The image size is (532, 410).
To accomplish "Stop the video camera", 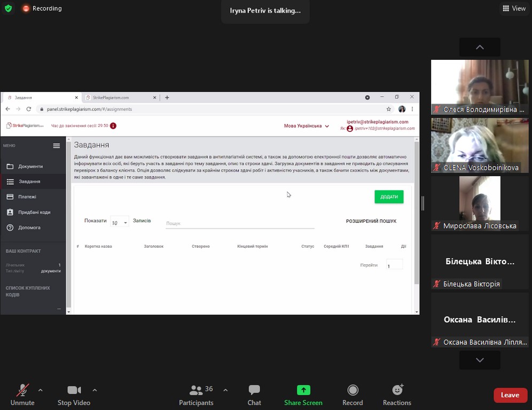I will click(74, 391).
